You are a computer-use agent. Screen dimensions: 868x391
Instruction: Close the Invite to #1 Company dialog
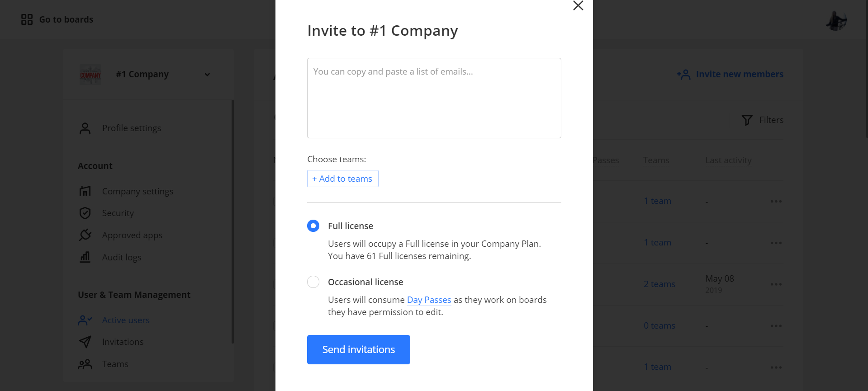pyautogui.click(x=578, y=5)
